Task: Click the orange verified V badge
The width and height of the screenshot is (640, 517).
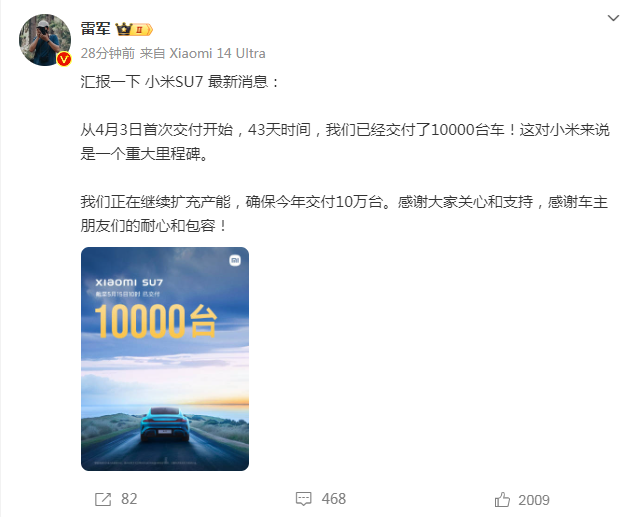Action: tap(64, 59)
